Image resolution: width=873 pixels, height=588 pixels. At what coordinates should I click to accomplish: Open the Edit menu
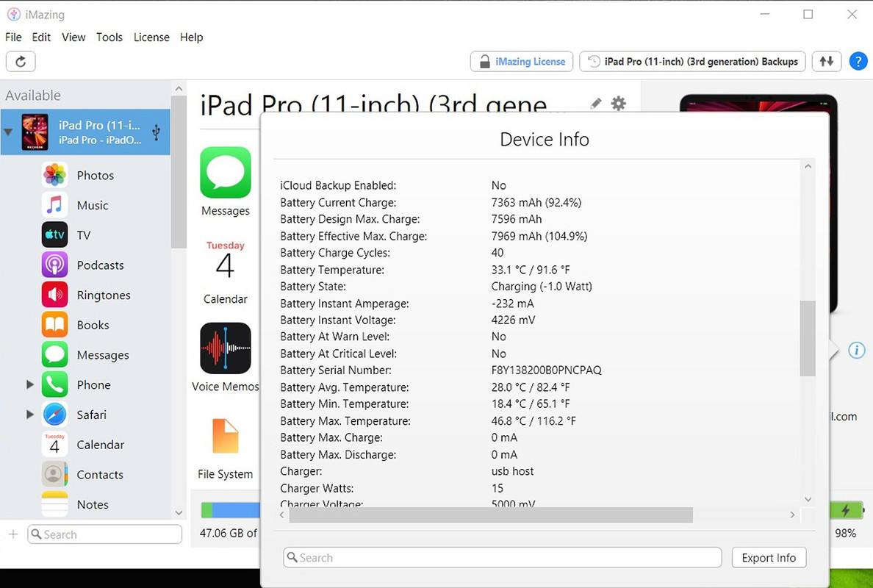41,37
